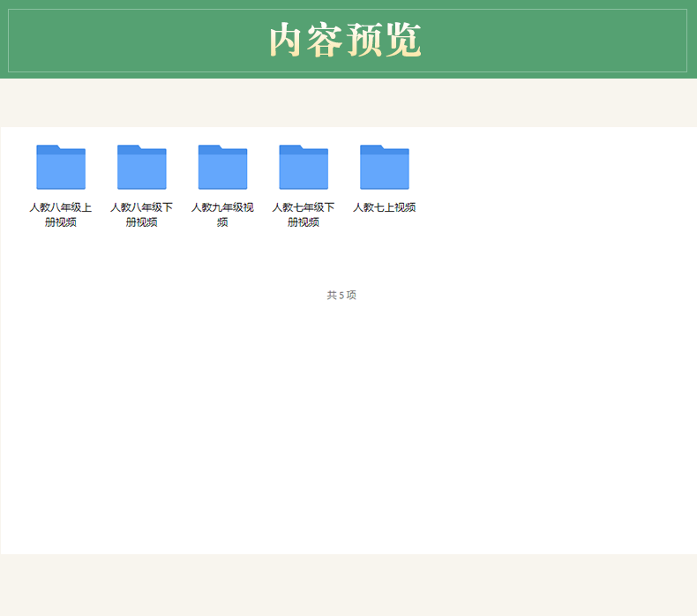The width and height of the screenshot is (697, 616).
Task: Open the 人教八年级下册视频 folder icon
Action: 142,167
